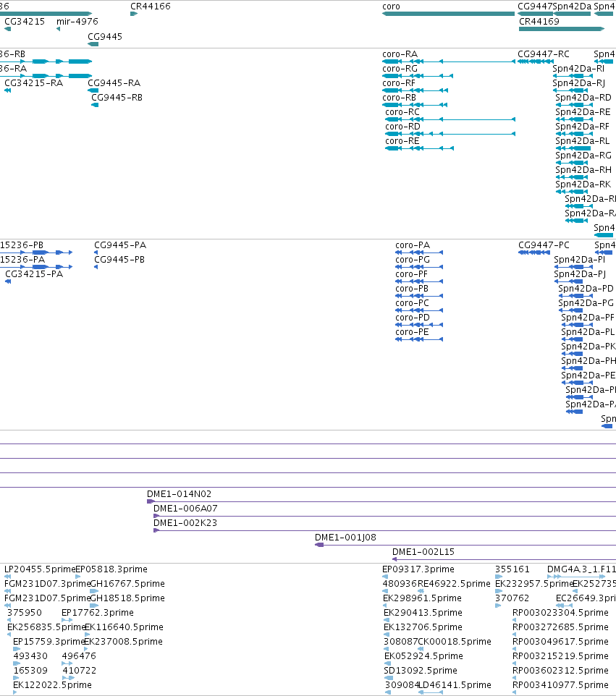Select the CR44169 gene bar

point(562,29)
